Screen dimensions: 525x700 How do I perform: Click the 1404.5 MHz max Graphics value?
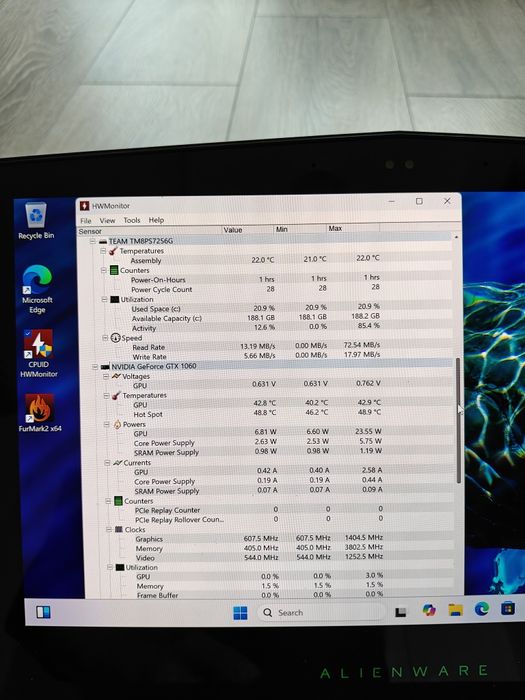point(363,537)
